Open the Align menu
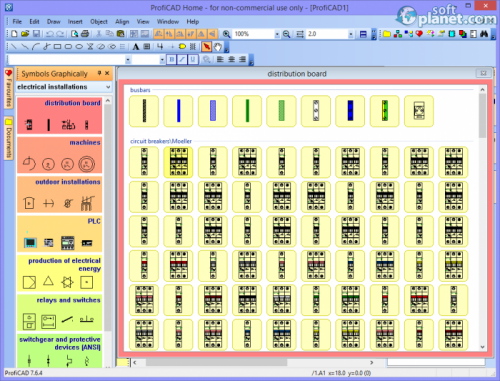This screenshot has width=500, height=381. [x=122, y=22]
